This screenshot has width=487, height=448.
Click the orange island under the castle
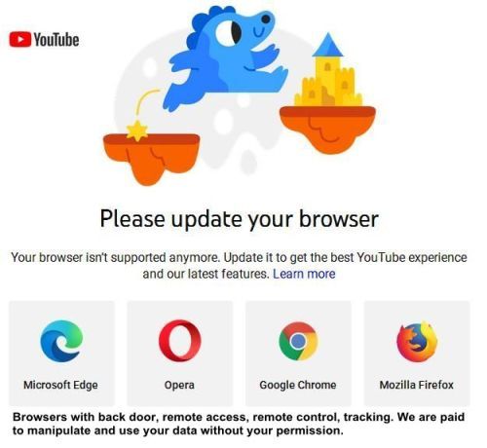tap(328, 129)
